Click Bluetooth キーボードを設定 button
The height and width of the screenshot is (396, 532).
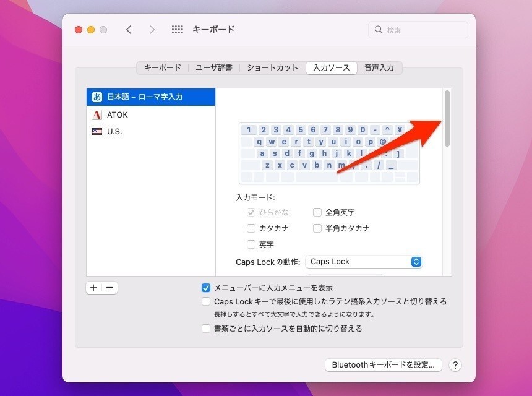coord(383,364)
